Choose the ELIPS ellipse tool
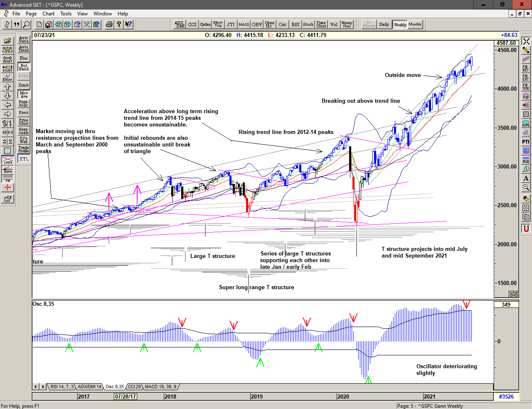 (x=526, y=124)
